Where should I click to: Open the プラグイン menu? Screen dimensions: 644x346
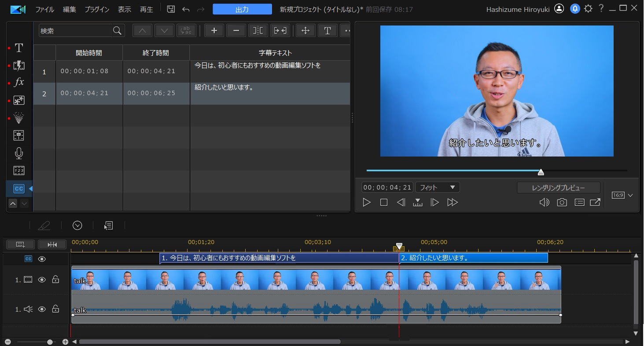coord(97,9)
